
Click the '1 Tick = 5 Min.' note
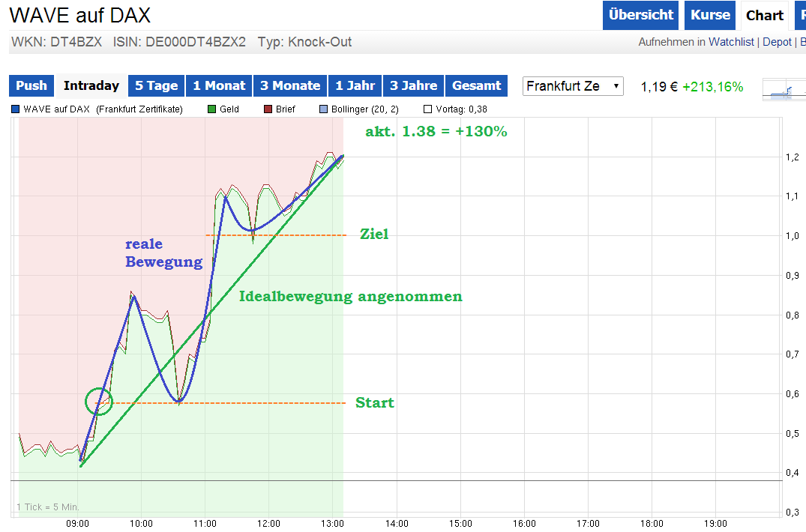click(48, 507)
